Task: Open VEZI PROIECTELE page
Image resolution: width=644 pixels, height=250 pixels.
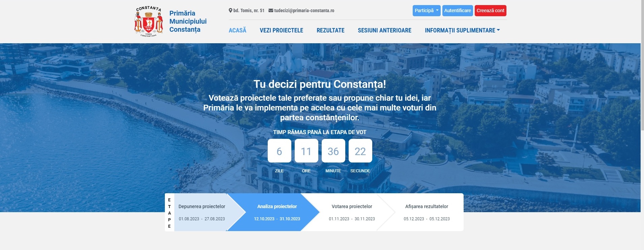Action: tap(281, 30)
